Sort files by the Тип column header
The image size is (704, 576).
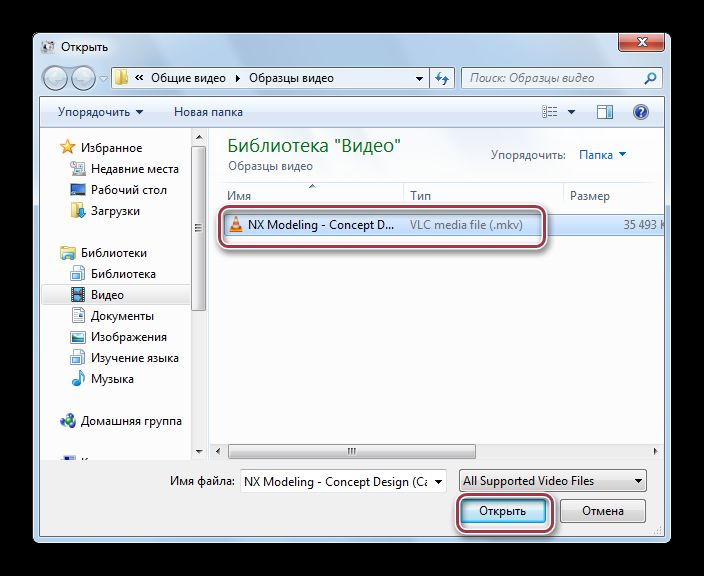click(x=420, y=196)
